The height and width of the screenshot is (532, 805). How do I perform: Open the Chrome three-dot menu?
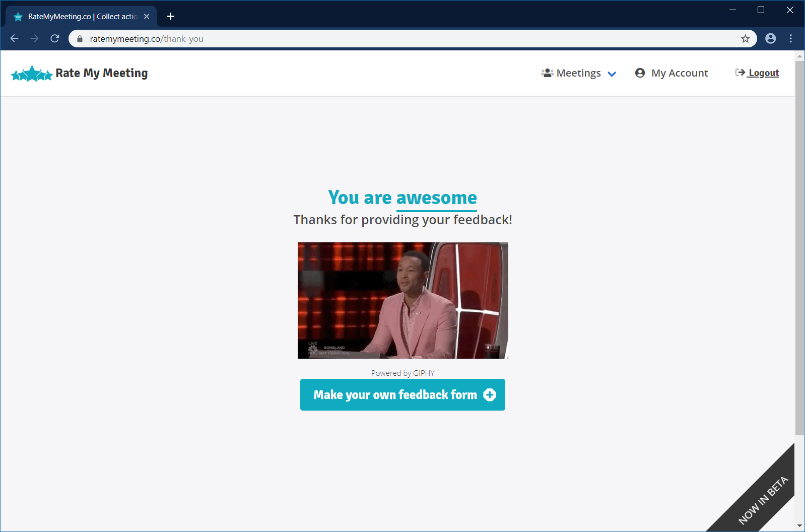tap(791, 39)
